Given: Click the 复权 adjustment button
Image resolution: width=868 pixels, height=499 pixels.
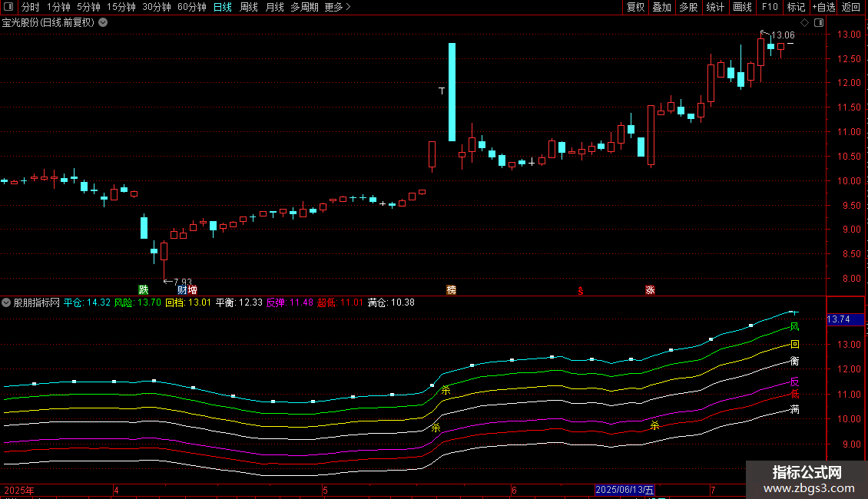Looking at the screenshot, I should coord(635,7).
